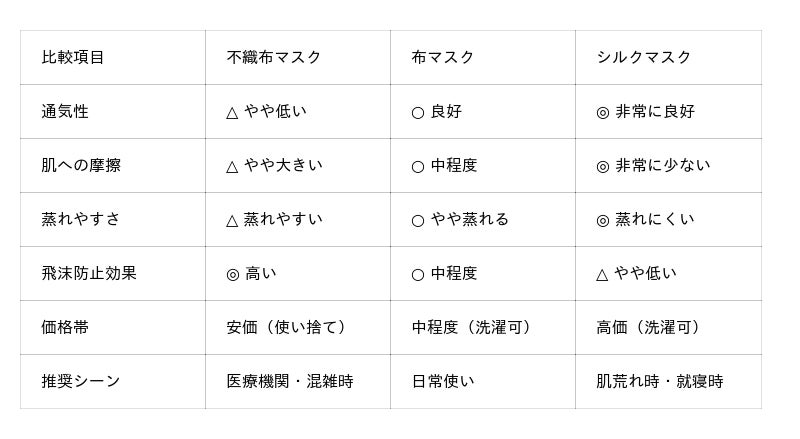Click the △ やや低い cell under 不織布マスク
The image size is (800, 439).
point(266,111)
